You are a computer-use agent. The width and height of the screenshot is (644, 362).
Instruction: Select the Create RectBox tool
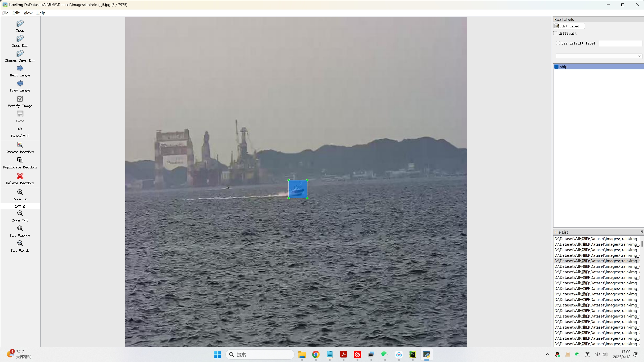pyautogui.click(x=20, y=145)
